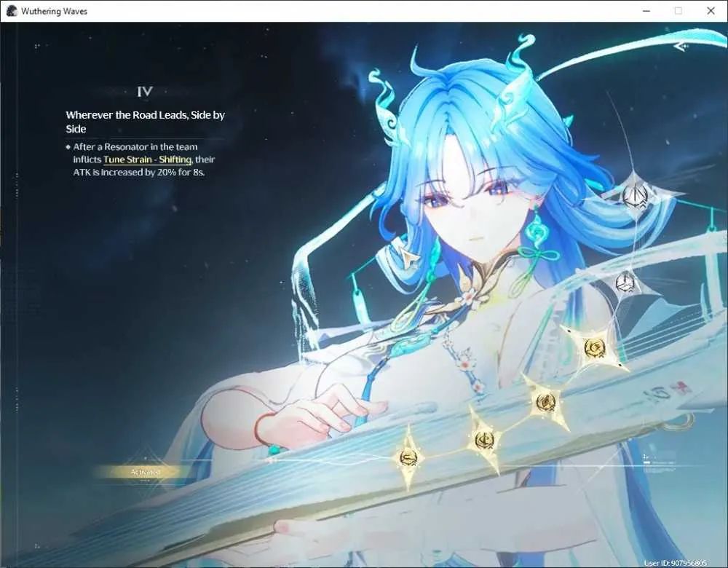Click the gold Activated button
728x568 pixels.
145,472
